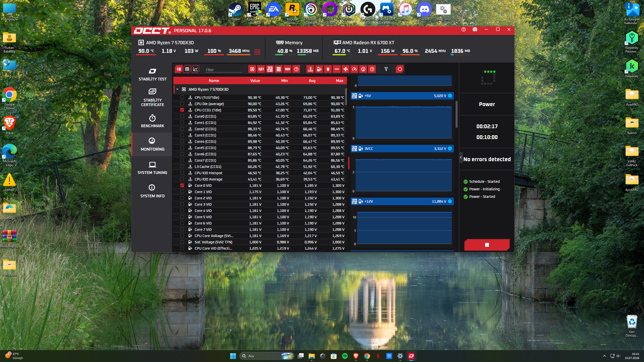The width and height of the screenshot is (644, 362).
Task: Check the SoC Voltage (SVI2 TFN) checkbox
Action: point(182,242)
